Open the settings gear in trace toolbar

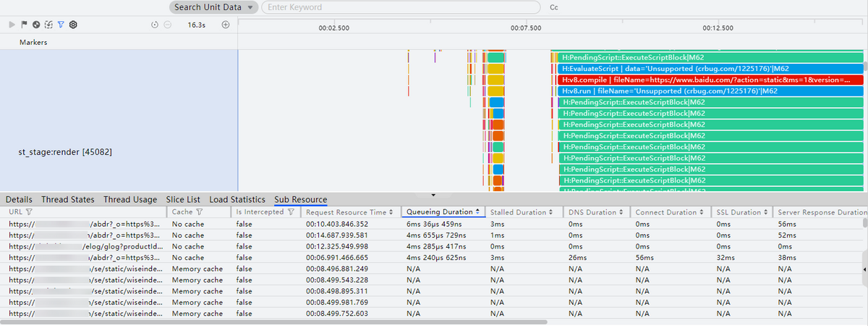pos(73,25)
